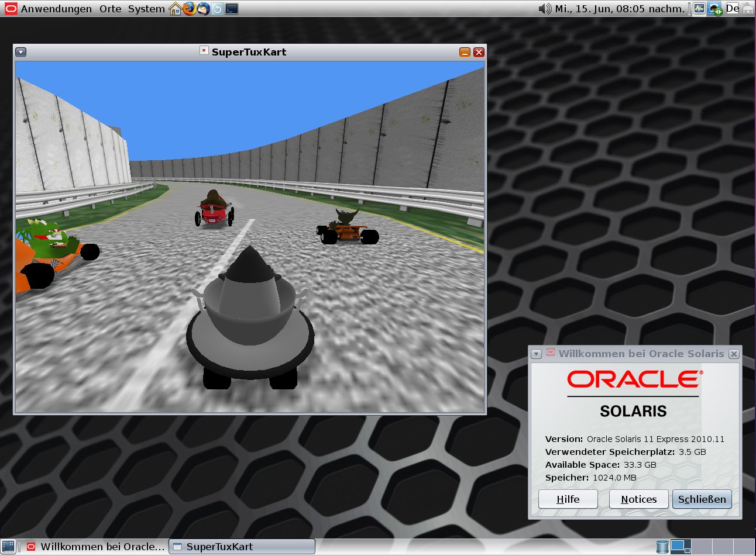This screenshot has width=756, height=556.
Task: Open the Time Slider backup launcher
Action: [x=217, y=9]
